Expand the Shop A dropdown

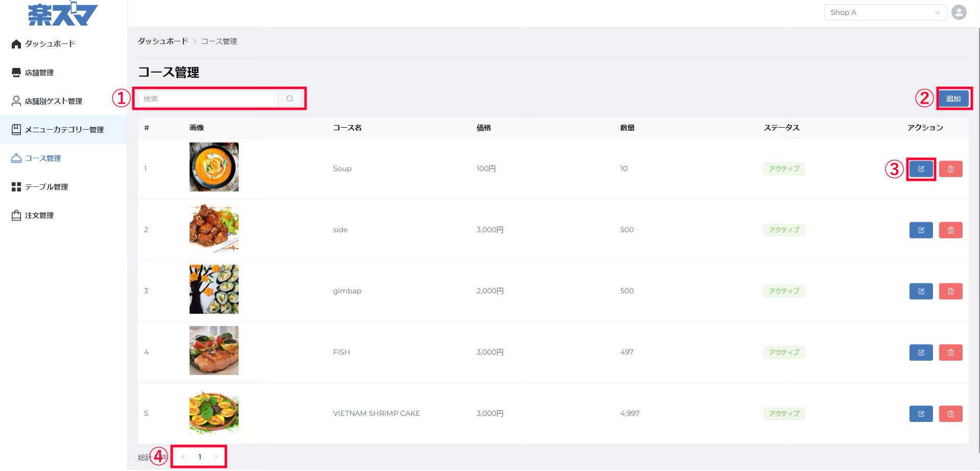click(x=885, y=12)
